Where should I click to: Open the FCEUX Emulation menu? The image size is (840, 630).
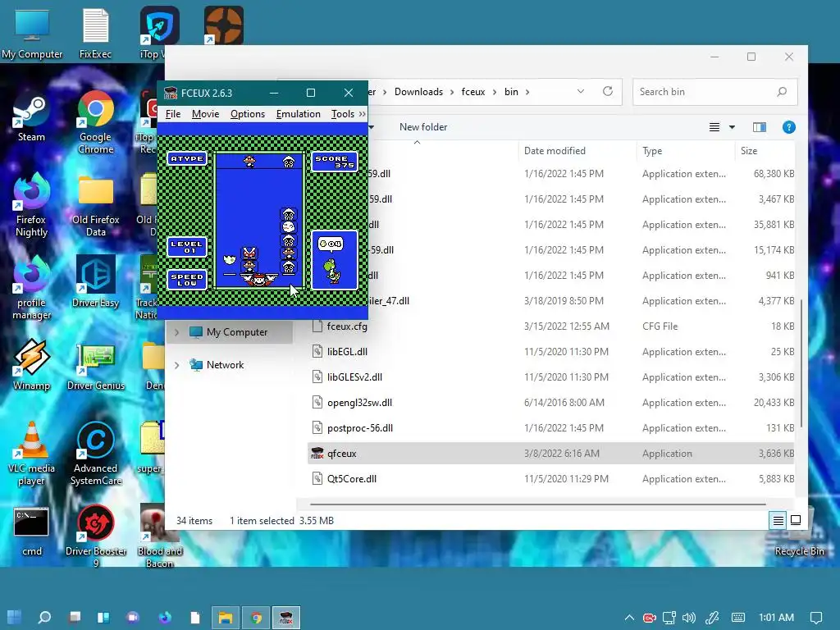(x=298, y=113)
